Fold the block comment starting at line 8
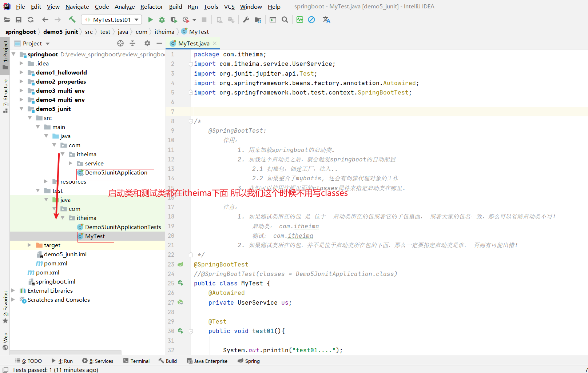Image resolution: width=588 pixels, height=373 pixels. coord(191,121)
